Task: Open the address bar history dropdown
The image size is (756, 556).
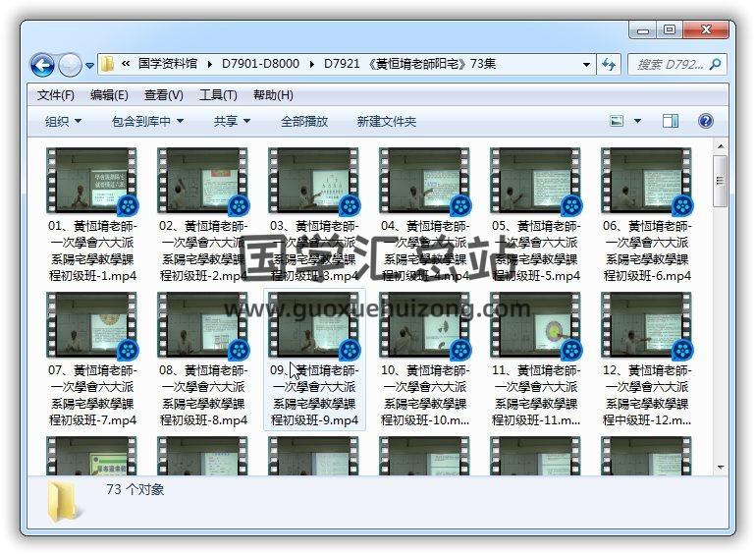Action: coord(586,64)
